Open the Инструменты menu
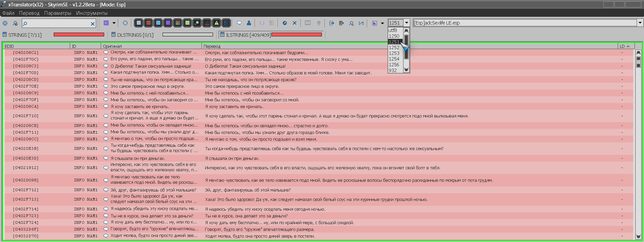The height and width of the screenshot is (242, 644). pos(92,13)
